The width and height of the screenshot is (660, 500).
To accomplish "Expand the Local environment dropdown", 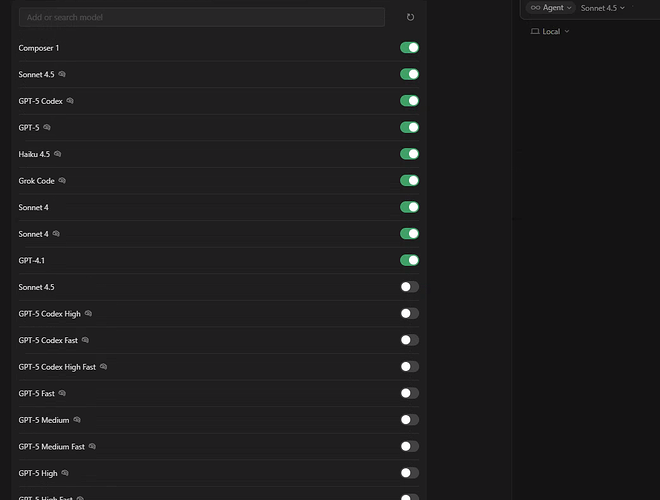I will (550, 32).
